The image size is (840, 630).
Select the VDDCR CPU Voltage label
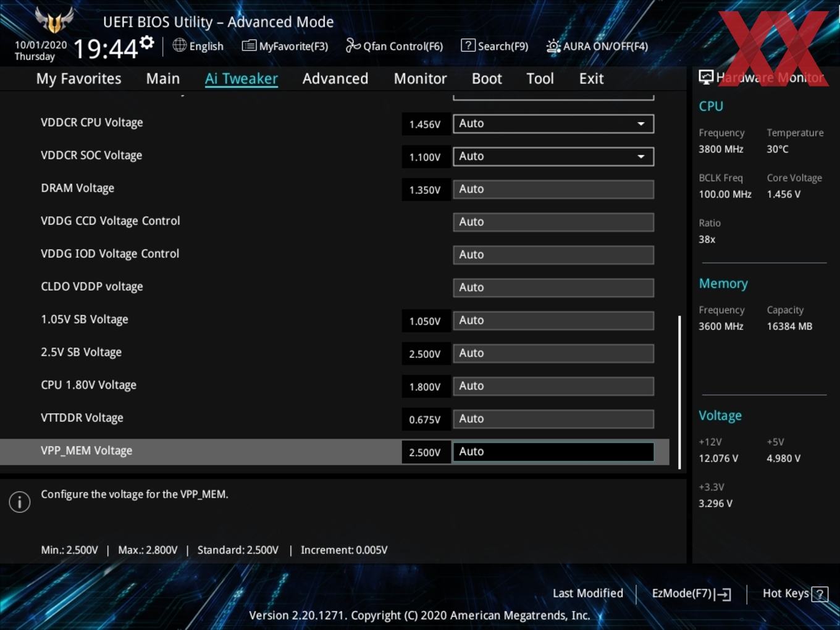(91, 122)
